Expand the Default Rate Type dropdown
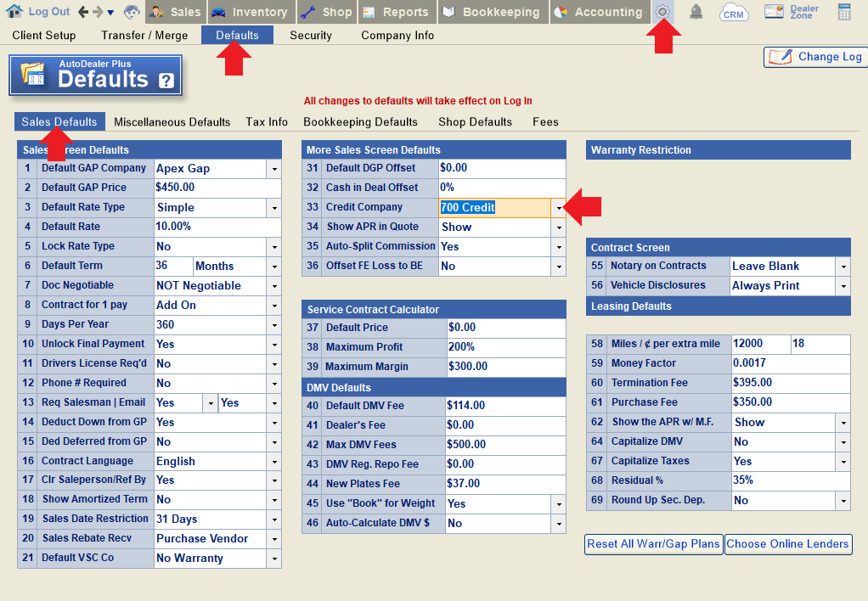The image size is (868, 601). click(x=274, y=207)
